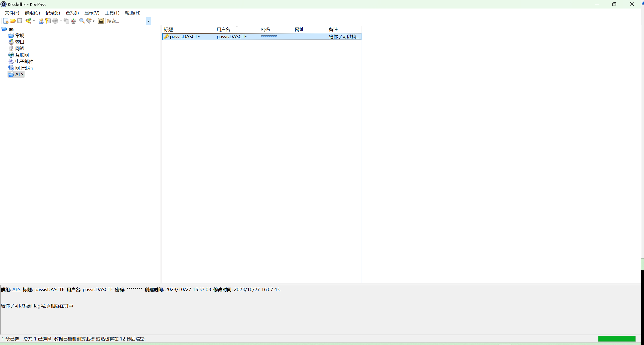
Task: Open the 工具(T) menu
Action: (x=112, y=13)
